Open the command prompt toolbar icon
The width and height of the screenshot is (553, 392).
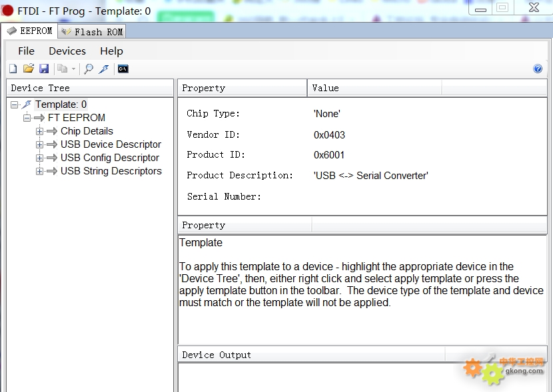123,69
